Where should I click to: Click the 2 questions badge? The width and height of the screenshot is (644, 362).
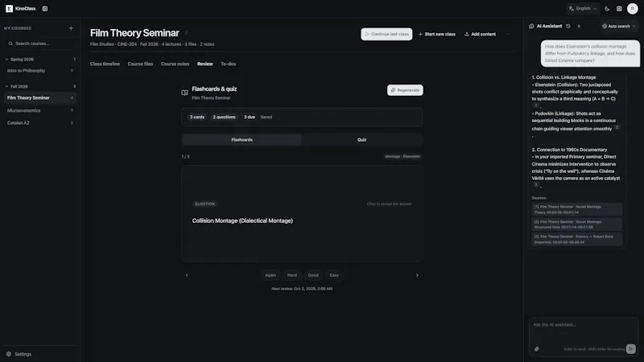[x=224, y=117]
